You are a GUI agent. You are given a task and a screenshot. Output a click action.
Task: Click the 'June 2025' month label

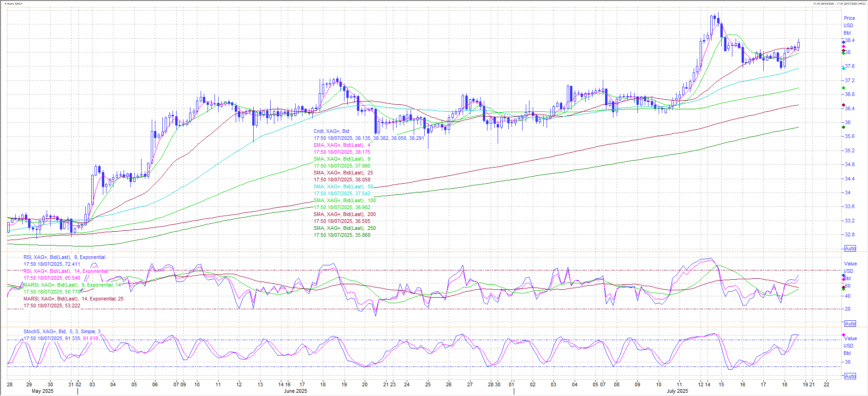pyautogui.click(x=296, y=391)
